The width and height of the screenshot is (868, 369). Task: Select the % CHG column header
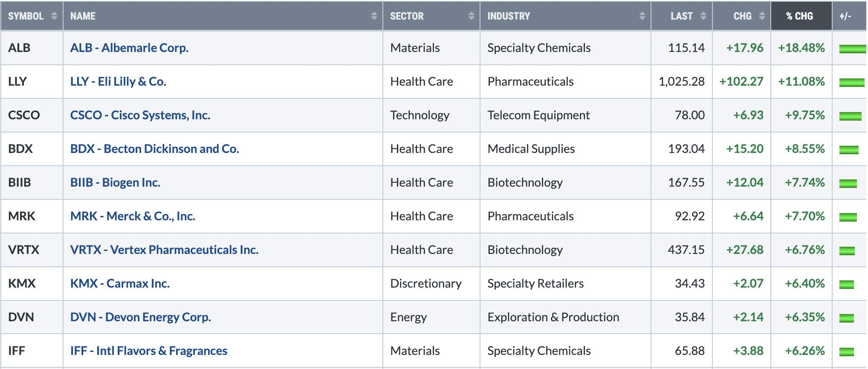[x=801, y=16]
